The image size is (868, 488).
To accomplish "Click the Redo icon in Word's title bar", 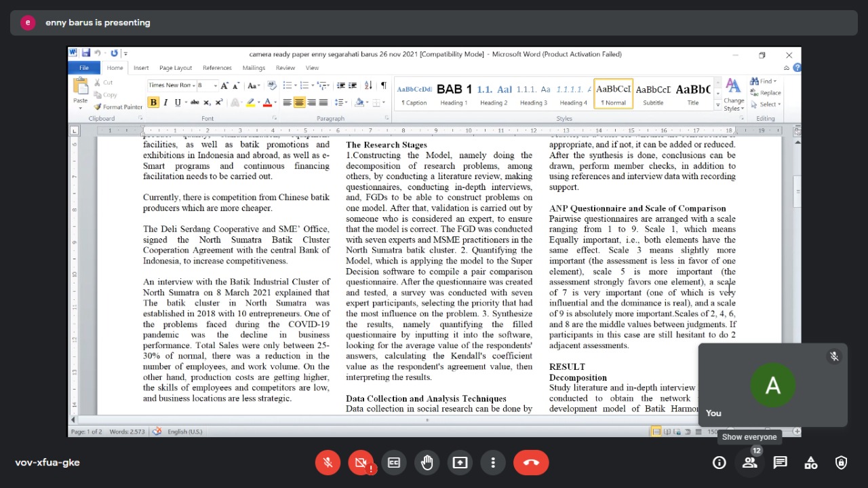I will [x=113, y=54].
